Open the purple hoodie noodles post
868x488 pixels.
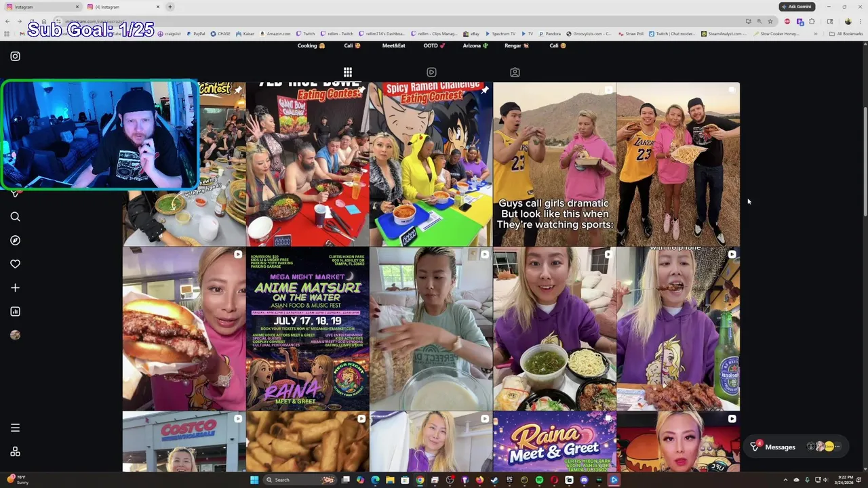[x=555, y=329]
